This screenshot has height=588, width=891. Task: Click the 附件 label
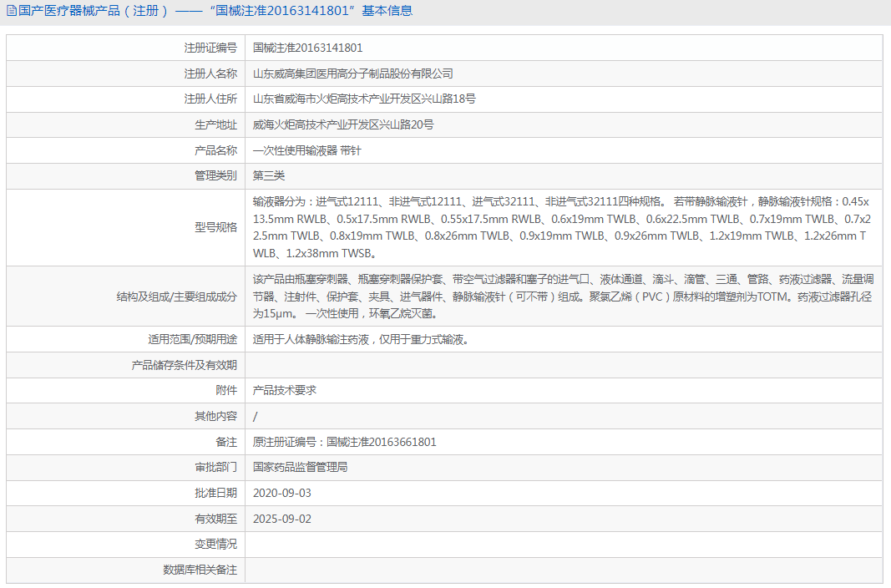[x=226, y=390]
